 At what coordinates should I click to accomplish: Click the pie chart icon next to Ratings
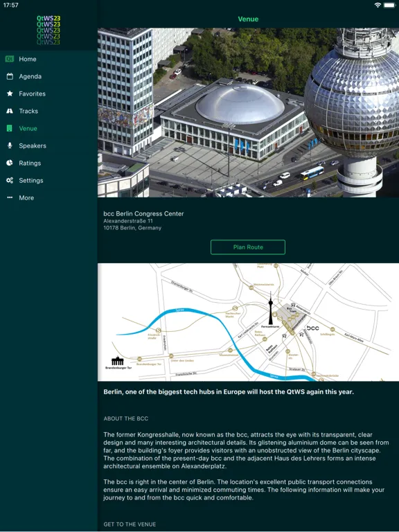pyautogui.click(x=10, y=163)
